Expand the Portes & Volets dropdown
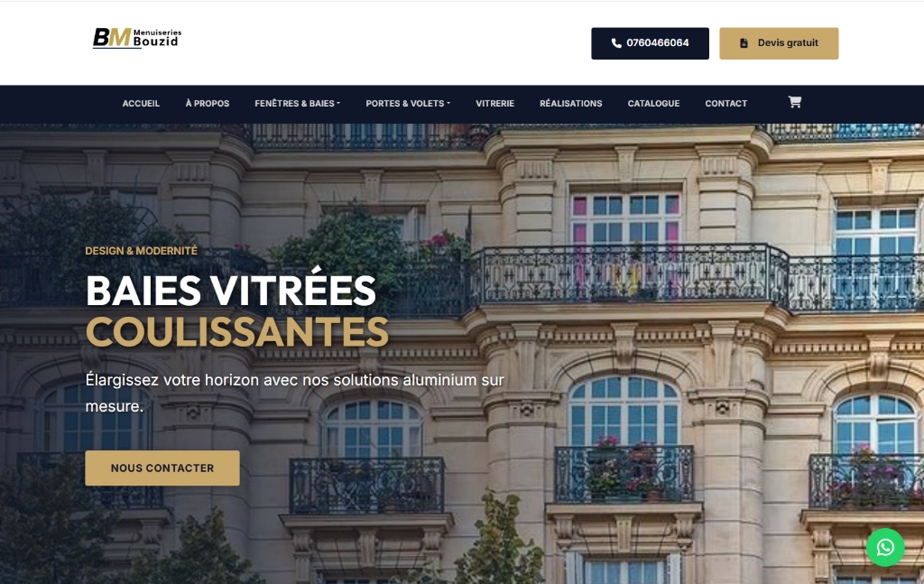This screenshot has width=924, height=584. click(408, 104)
